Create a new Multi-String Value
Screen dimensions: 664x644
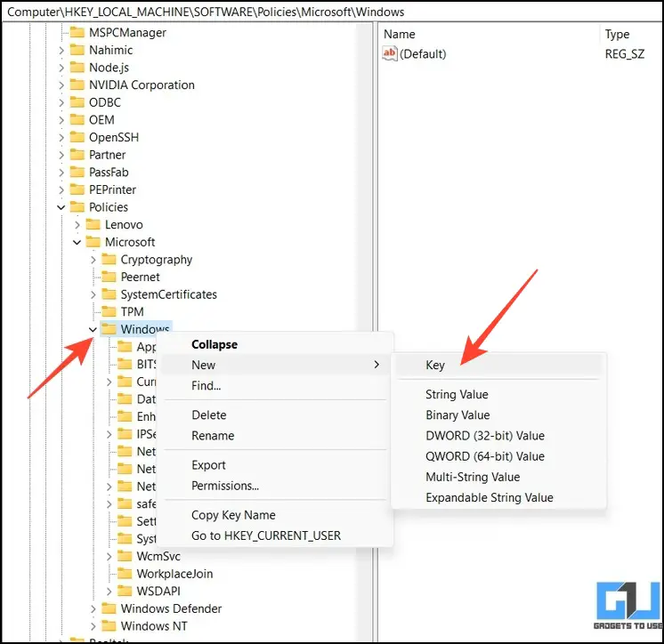click(498, 477)
